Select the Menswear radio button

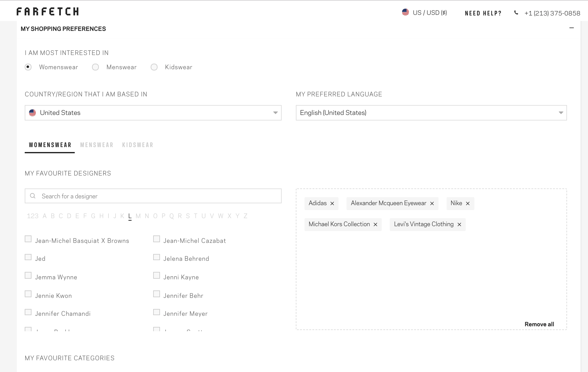pyautogui.click(x=95, y=67)
